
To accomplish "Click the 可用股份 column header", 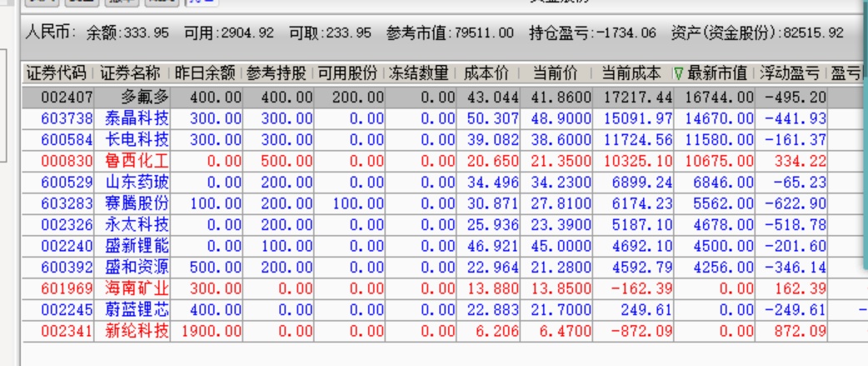I will point(347,73).
